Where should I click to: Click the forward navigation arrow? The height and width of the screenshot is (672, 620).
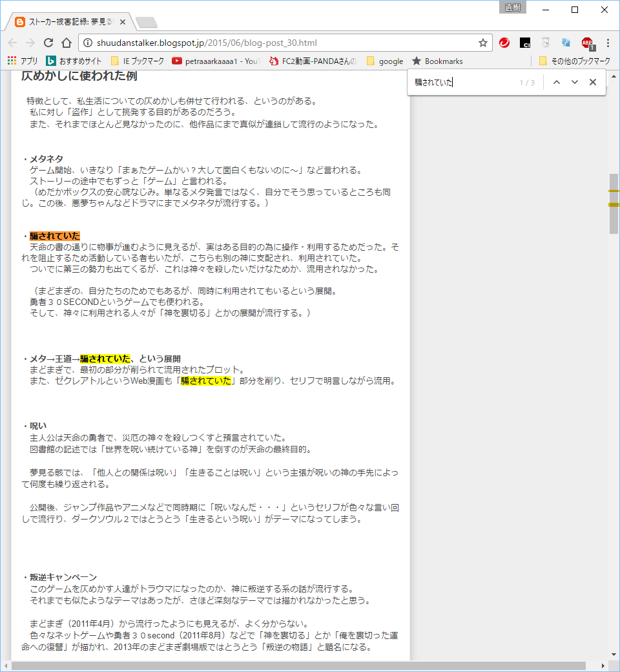point(30,43)
